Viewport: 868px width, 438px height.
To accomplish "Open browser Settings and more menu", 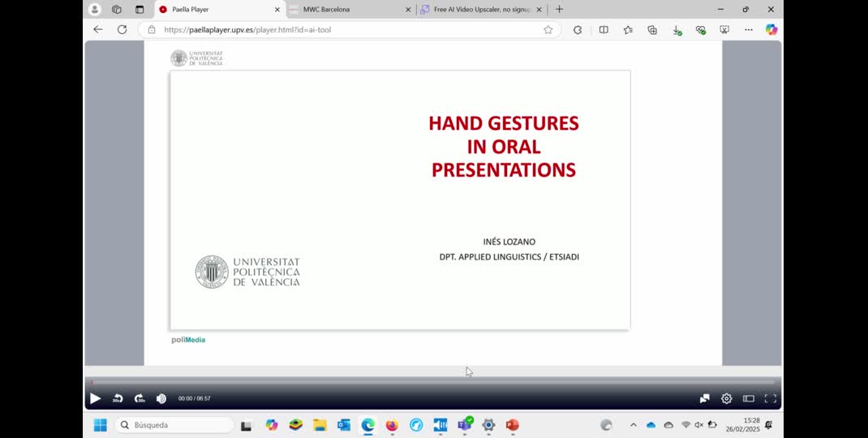I will coord(748,29).
